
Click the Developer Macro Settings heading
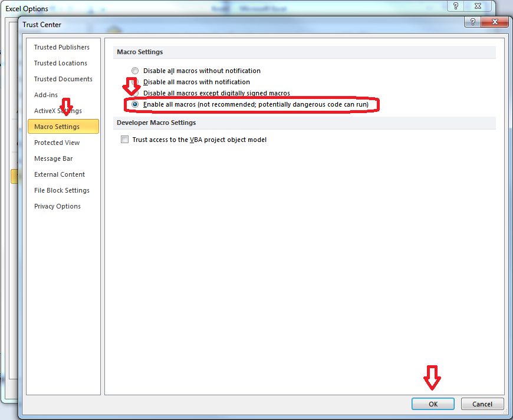click(x=156, y=123)
